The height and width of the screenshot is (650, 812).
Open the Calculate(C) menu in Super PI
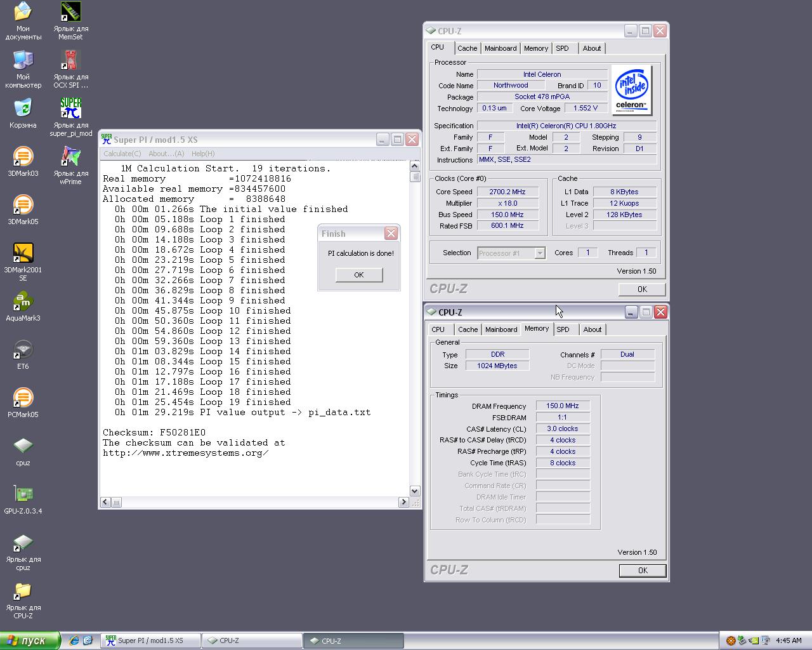(x=122, y=154)
